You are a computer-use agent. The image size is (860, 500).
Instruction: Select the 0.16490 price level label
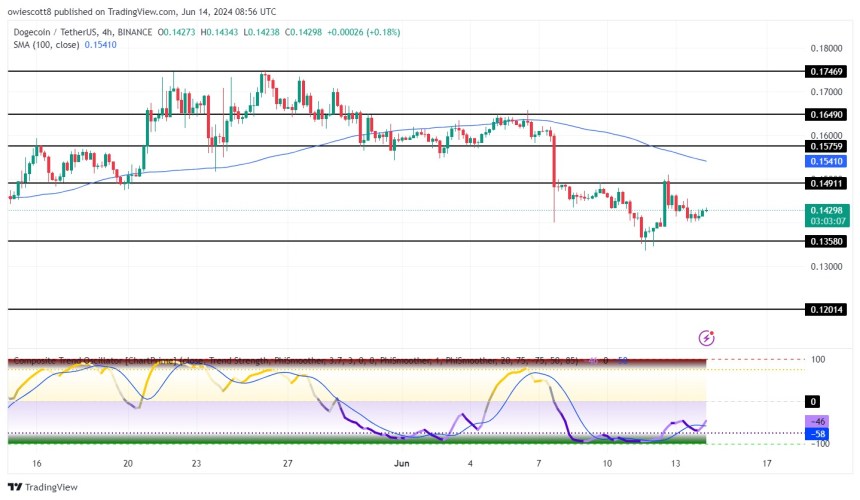826,115
